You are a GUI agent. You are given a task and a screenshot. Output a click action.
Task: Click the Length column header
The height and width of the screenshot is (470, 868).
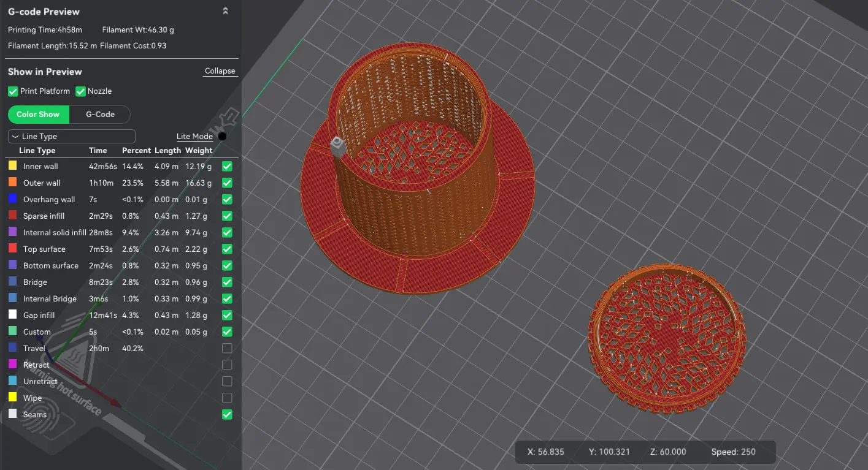167,151
